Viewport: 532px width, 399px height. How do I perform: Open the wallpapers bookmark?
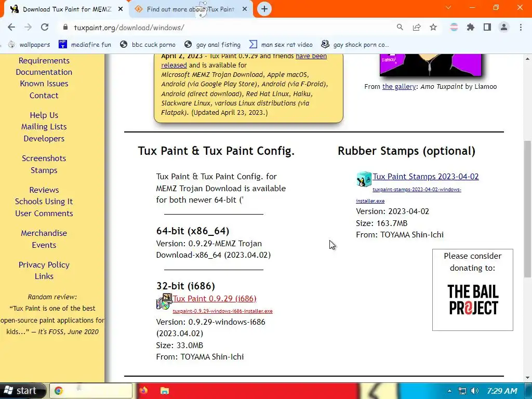[x=29, y=45]
